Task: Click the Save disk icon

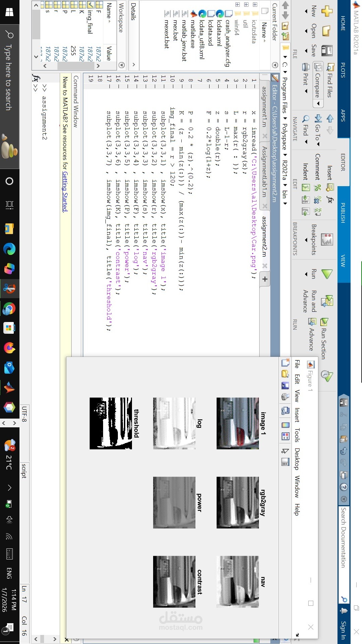Action: (326, 51)
